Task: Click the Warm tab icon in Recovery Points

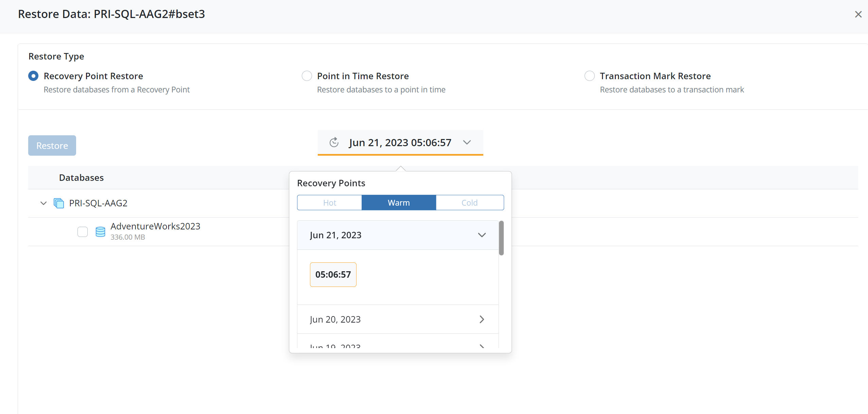Action: [399, 202]
